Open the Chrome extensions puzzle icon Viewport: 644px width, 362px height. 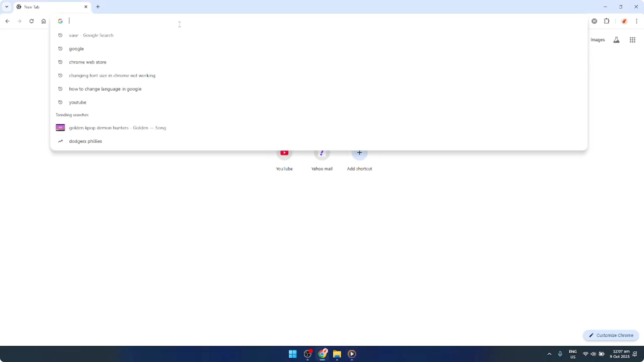(x=607, y=21)
